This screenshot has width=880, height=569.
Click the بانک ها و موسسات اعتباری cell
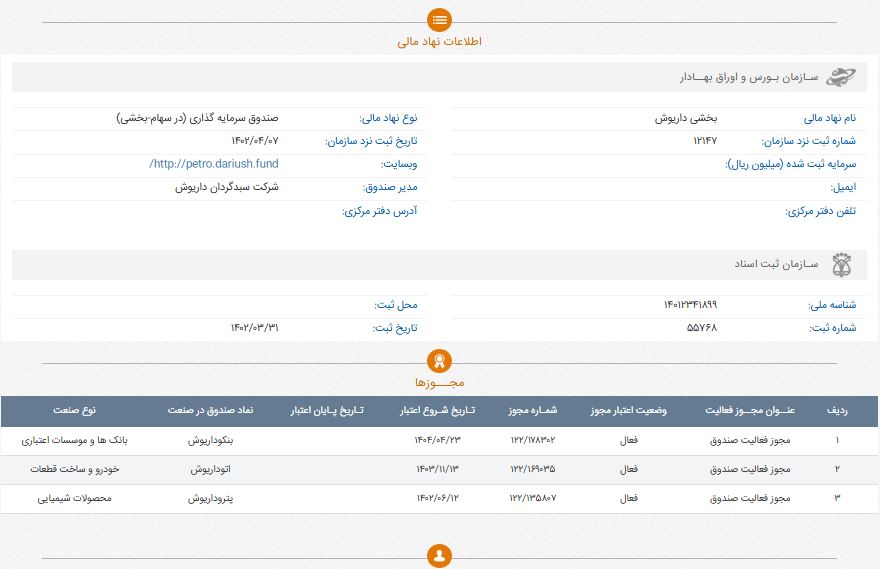(x=75, y=440)
